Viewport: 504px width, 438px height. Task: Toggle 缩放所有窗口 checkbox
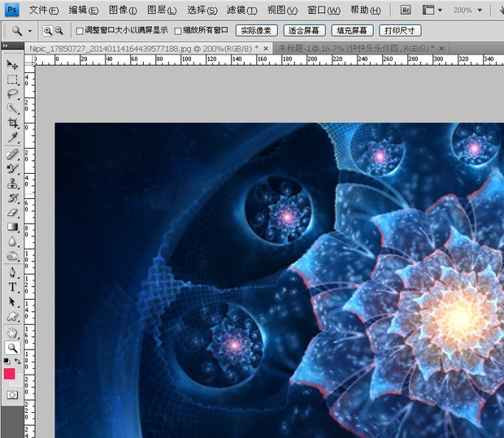178,31
